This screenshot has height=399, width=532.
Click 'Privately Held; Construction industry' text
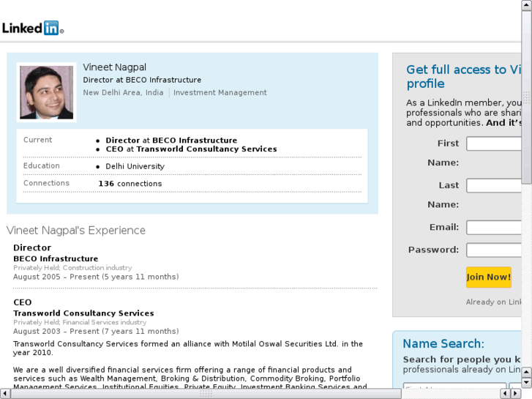(72, 267)
